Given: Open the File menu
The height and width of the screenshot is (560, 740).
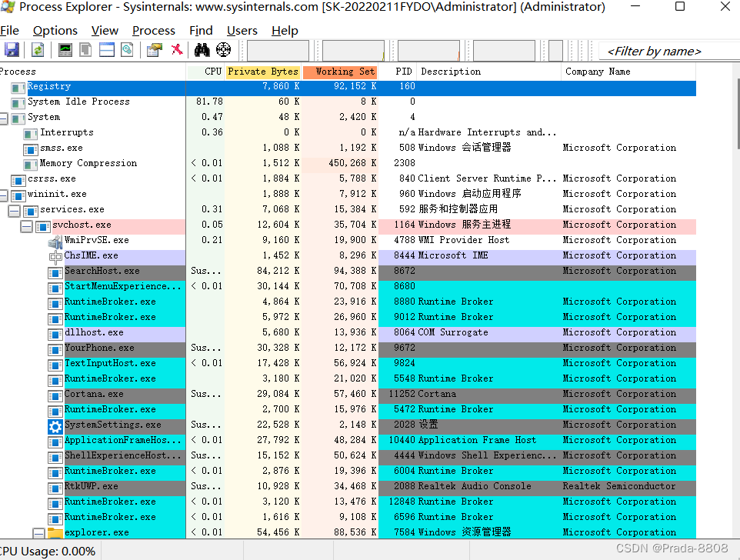Looking at the screenshot, I should pyautogui.click(x=9, y=31).
